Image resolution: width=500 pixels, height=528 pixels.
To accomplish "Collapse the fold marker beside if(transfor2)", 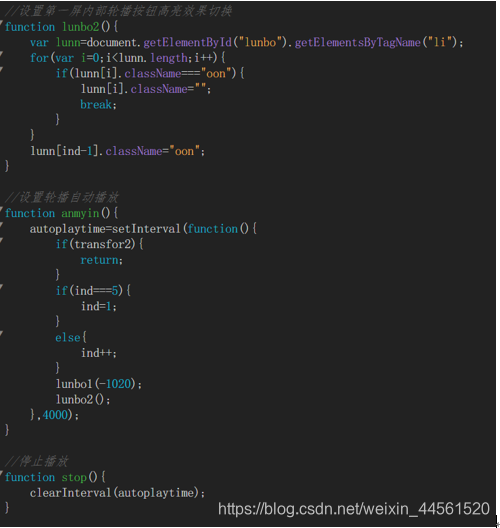I will coord(2,240).
